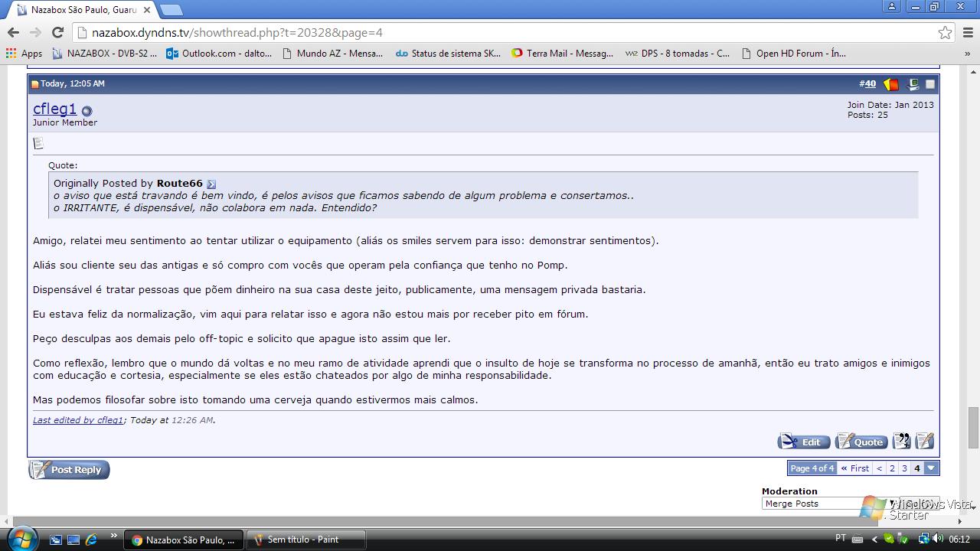Click the network tray icon
The image size is (980, 551).
point(923,539)
